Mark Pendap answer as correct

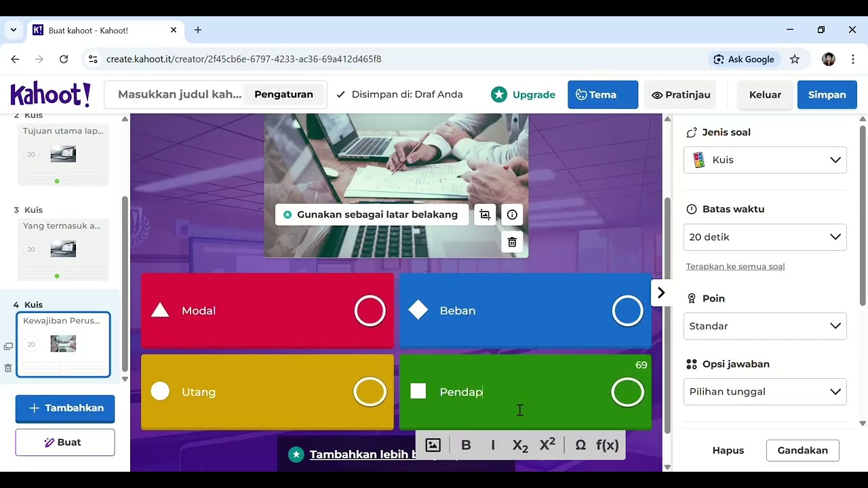[627, 392]
